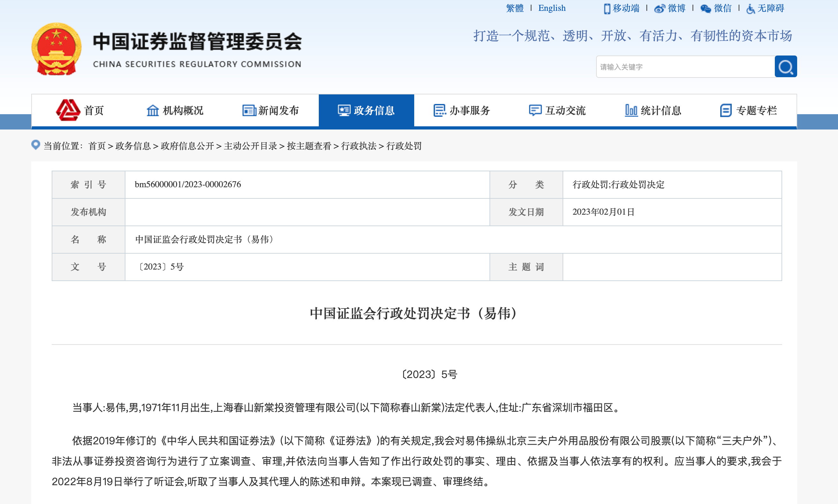Switch to 繁體 traditional Chinese

pos(515,8)
